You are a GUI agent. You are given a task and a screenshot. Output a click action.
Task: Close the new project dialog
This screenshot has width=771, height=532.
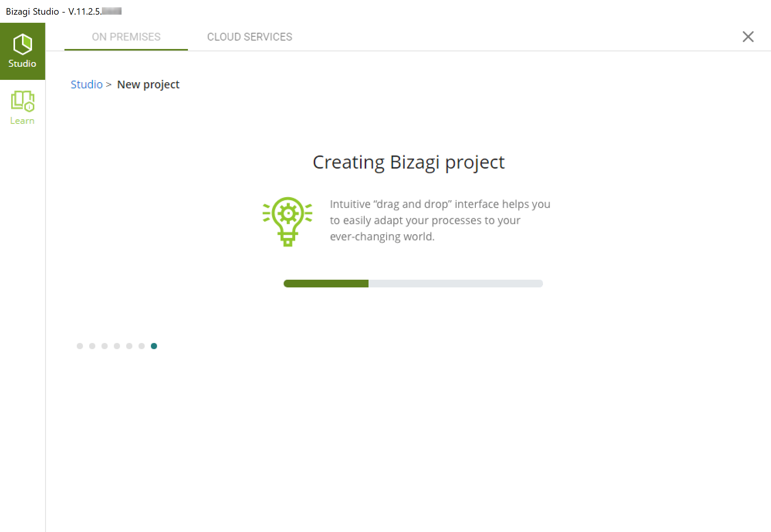point(748,37)
